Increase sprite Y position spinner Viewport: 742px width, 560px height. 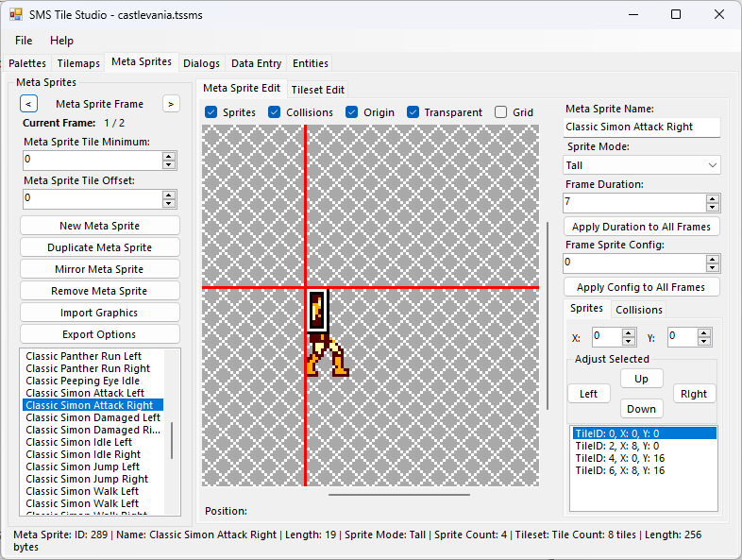(x=704, y=333)
